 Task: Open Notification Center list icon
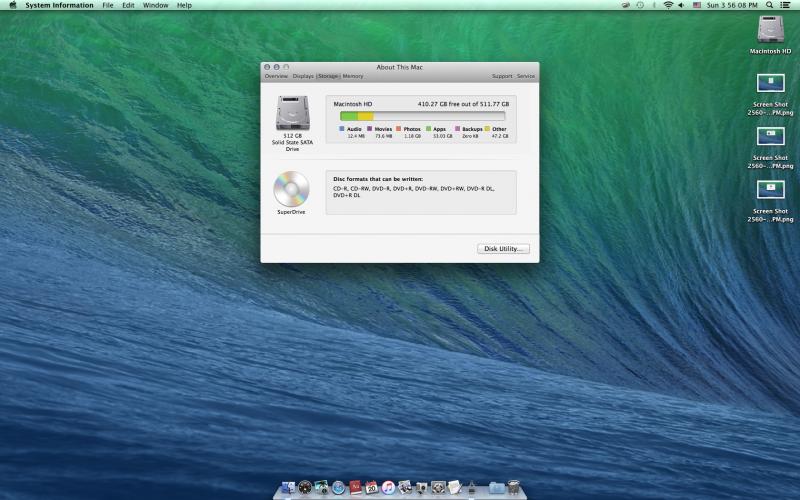pos(785,5)
